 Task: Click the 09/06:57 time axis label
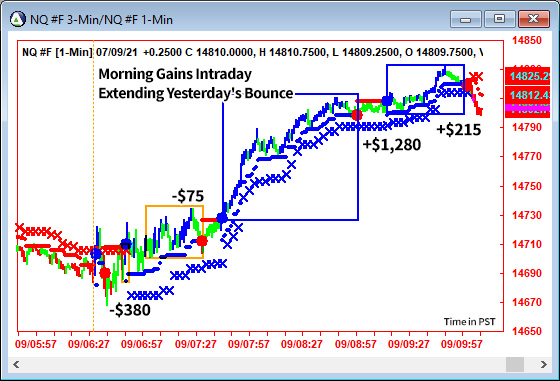(x=142, y=344)
